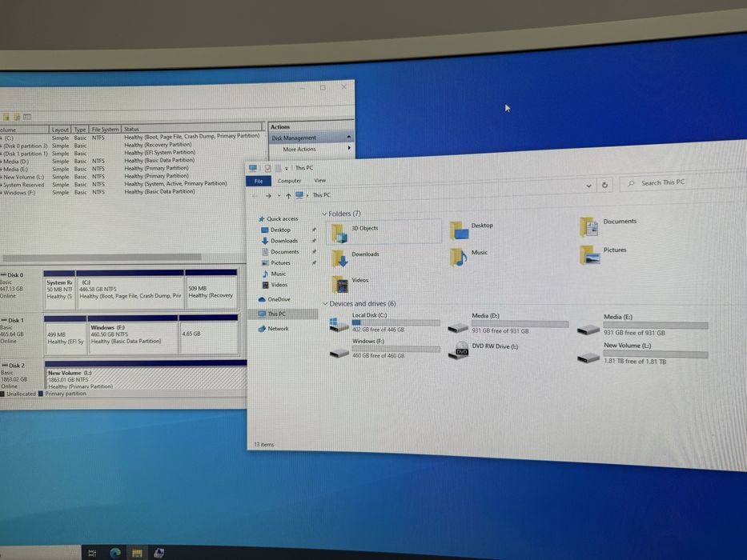Select the Local Disk (C:) drive
This screenshot has height=560, width=747.
tap(384, 322)
